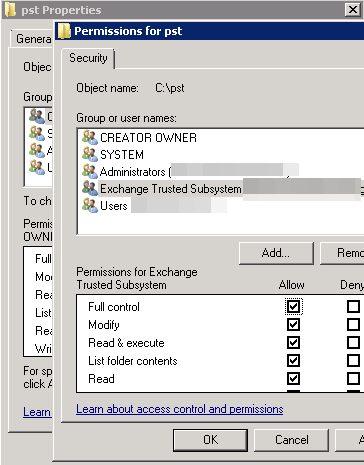Select the Administrators group icon
This screenshot has width=364, height=465.
(90, 171)
